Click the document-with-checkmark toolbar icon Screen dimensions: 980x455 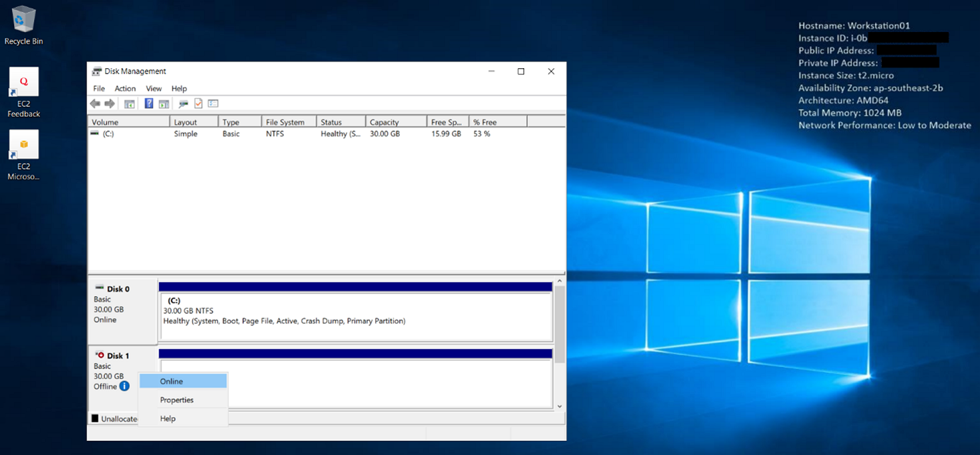[x=199, y=104]
